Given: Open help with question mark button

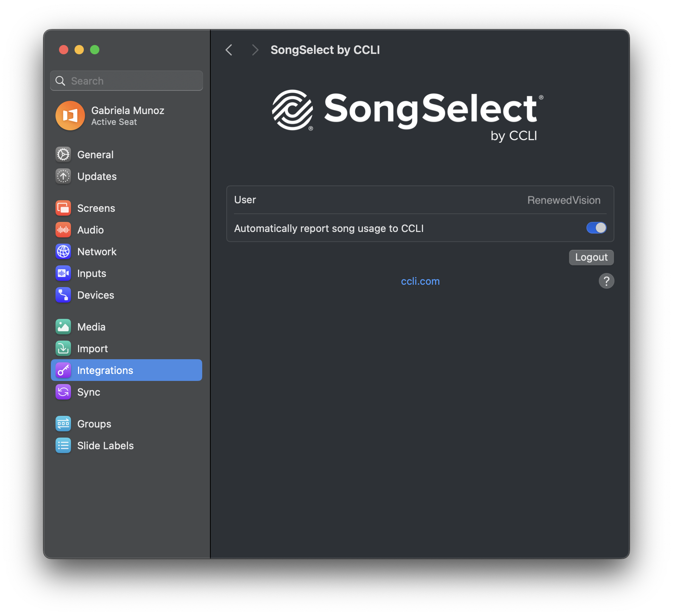Looking at the screenshot, I should click(606, 281).
